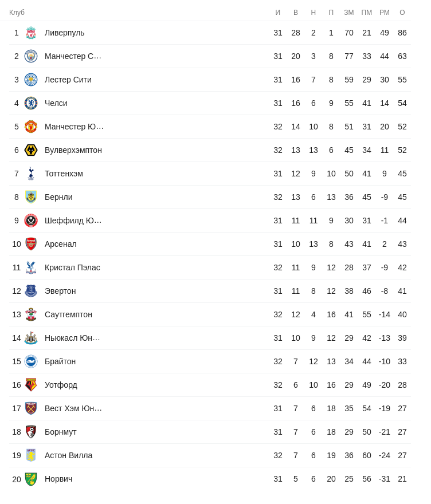Click the РМ goal difference header
Image resolution: width=431 pixels, height=504 pixels.
[x=385, y=13]
